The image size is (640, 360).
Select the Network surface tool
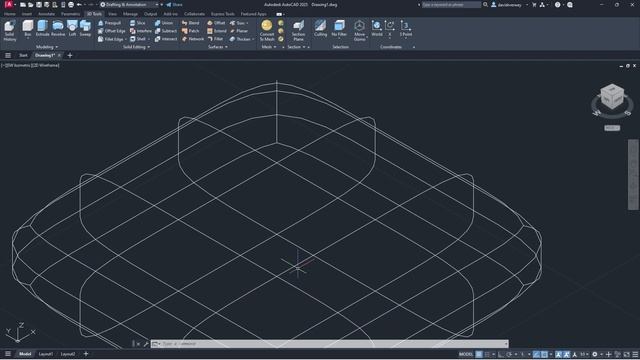193,39
